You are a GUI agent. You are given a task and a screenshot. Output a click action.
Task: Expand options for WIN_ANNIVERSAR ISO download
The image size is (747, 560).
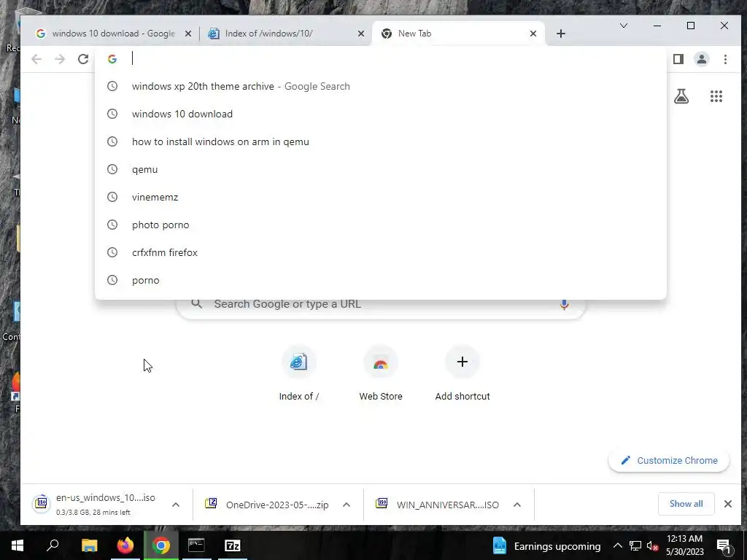pos(517,505)
